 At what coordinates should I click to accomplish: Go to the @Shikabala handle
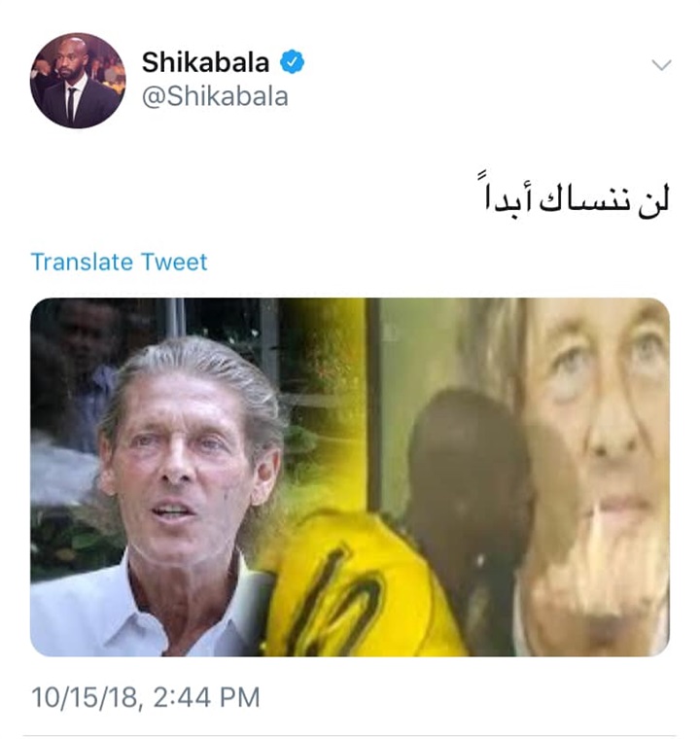pos(215,96)
